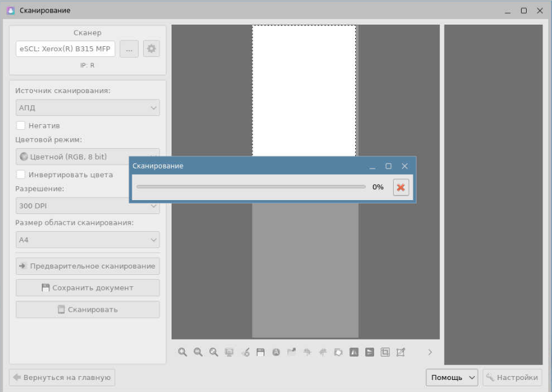Cancel scanning with red X button
Image resolution: width=552 pixels, height=392 pixels.
[x=401, y=187]
